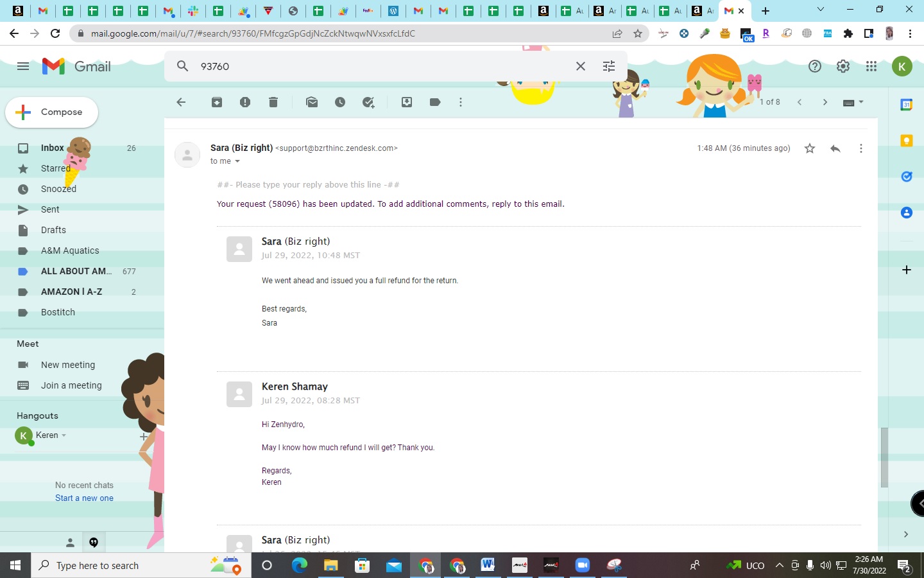Image resolution: width=924 pixels, height=578 pixels.
Task: Open a new browser tab
Action: [x=766, y=11]
